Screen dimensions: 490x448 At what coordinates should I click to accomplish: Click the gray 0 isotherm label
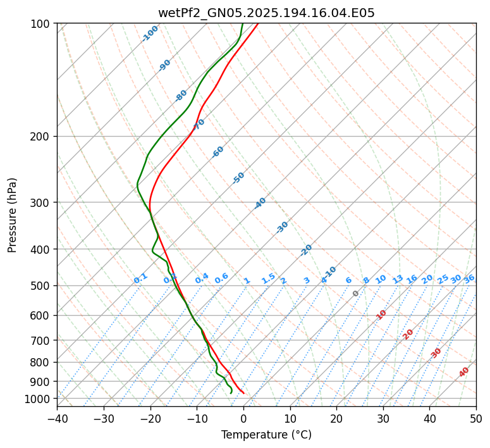[355, 294]
